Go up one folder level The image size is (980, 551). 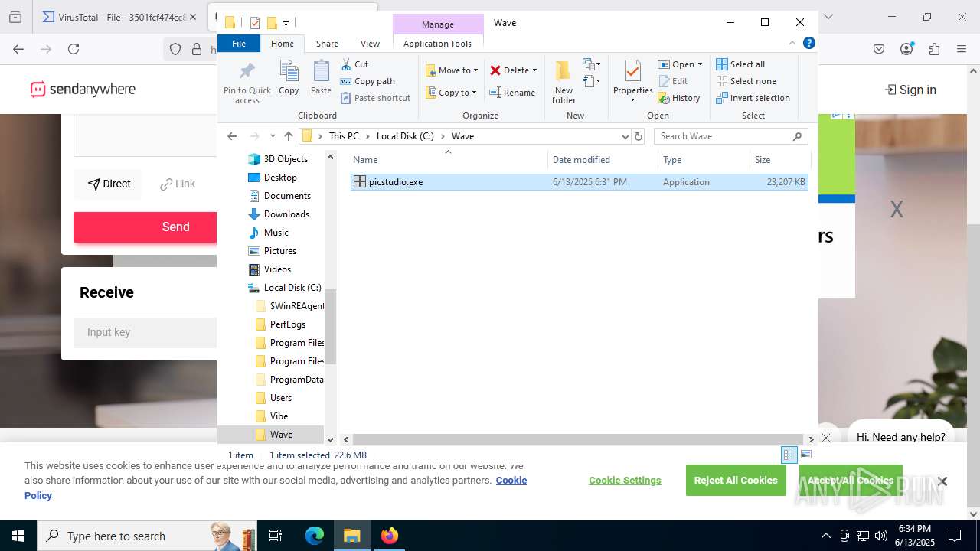289,136
